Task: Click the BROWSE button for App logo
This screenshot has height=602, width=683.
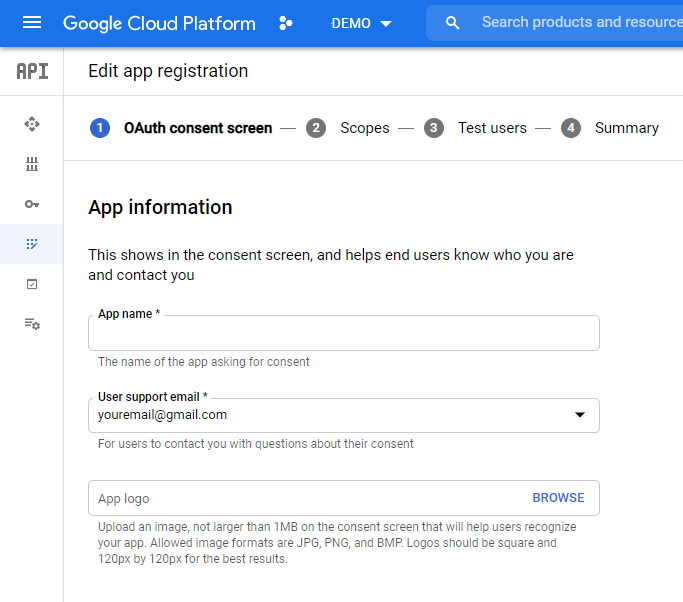Action: 558,498
